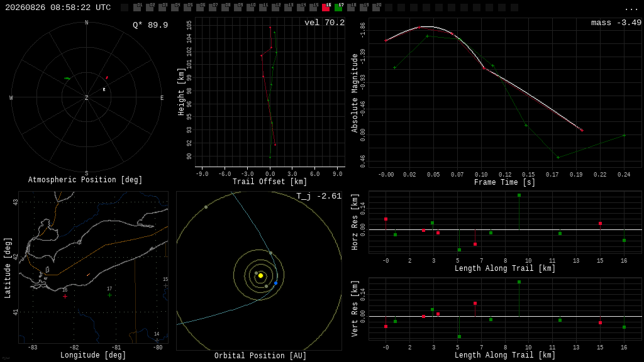Viewport: 644px width, 362px height.
Task: Click the mass -3.49 label
Action: (x=616, y=23)
